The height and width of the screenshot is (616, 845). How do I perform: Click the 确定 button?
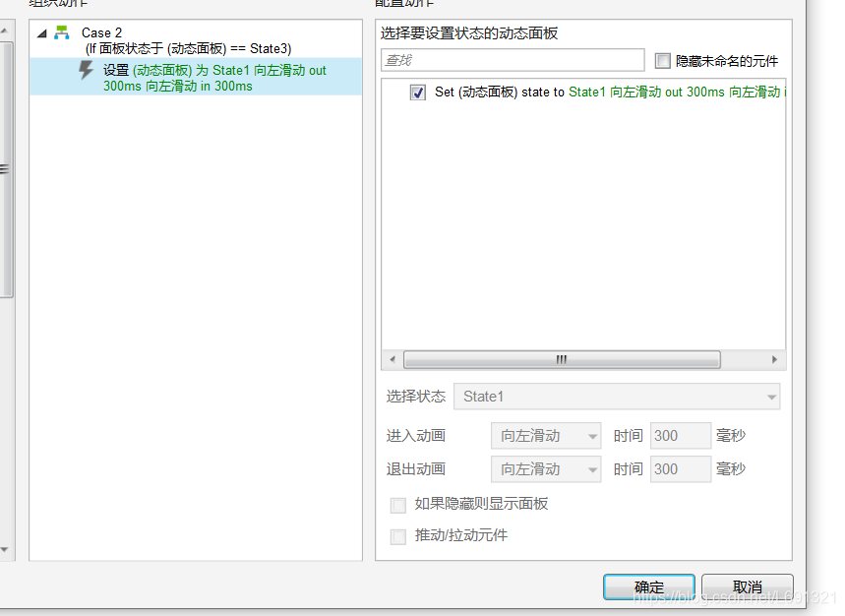649,586
